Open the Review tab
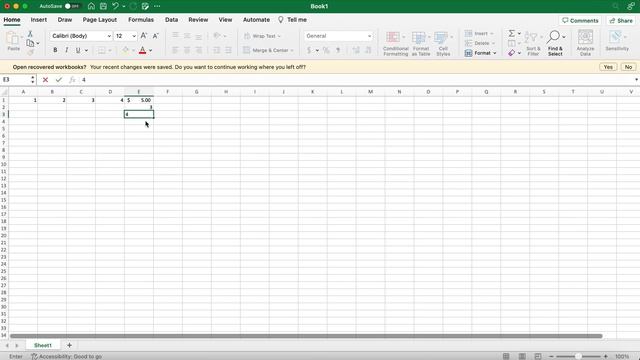 pos(198,20)
